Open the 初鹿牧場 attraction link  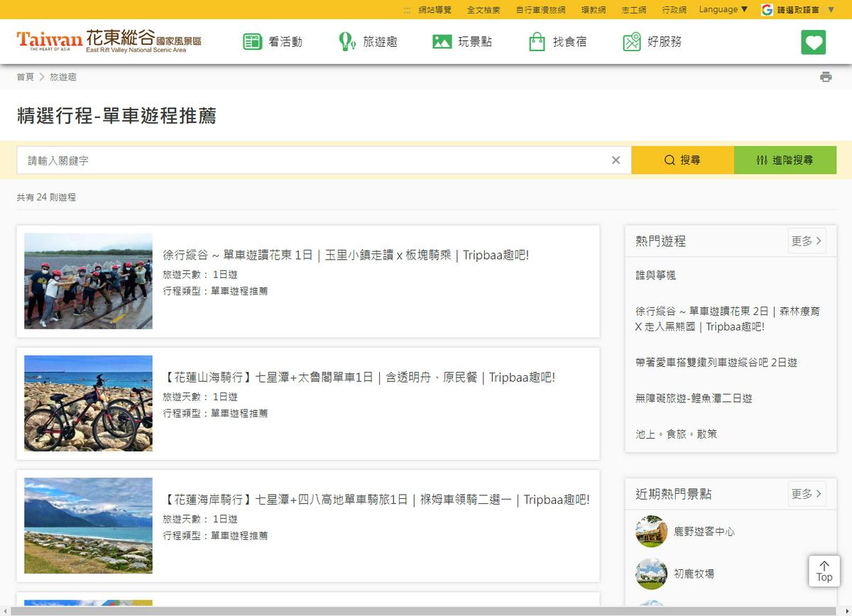[x=694, y=573]
